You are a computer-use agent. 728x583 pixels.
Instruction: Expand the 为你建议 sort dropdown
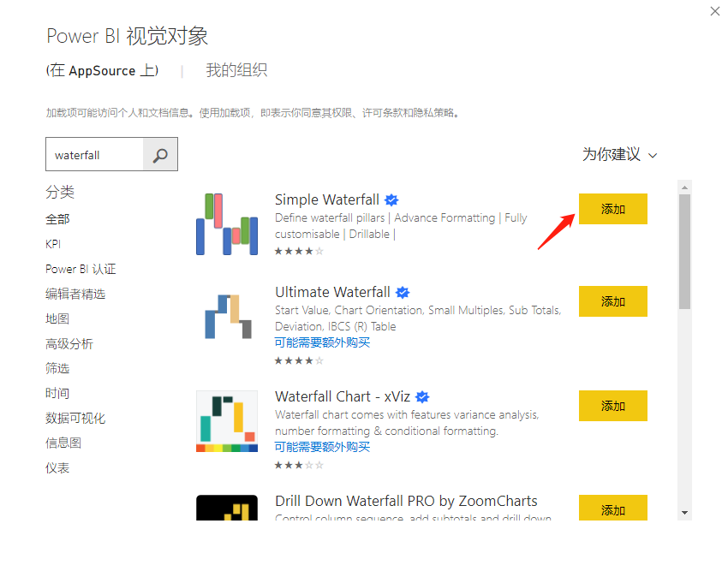(x=619, y=155)
